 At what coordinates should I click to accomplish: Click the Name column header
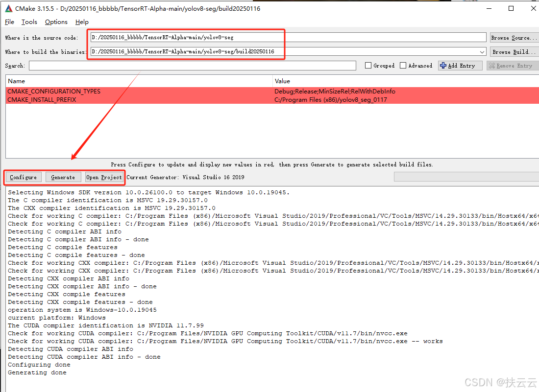point(17,81)
